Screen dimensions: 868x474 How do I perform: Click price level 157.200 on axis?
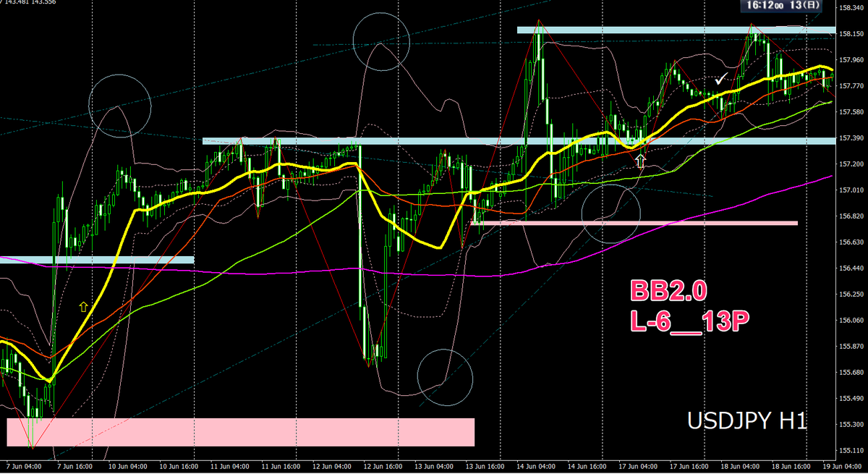tap(852, 164)
